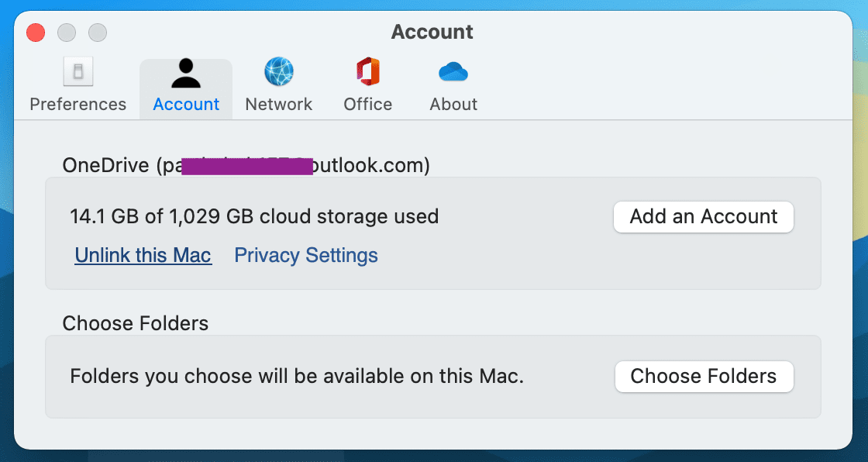Click the Add an Account button
868x462 pixels.
pyautogui.click(x=704, y=216)
